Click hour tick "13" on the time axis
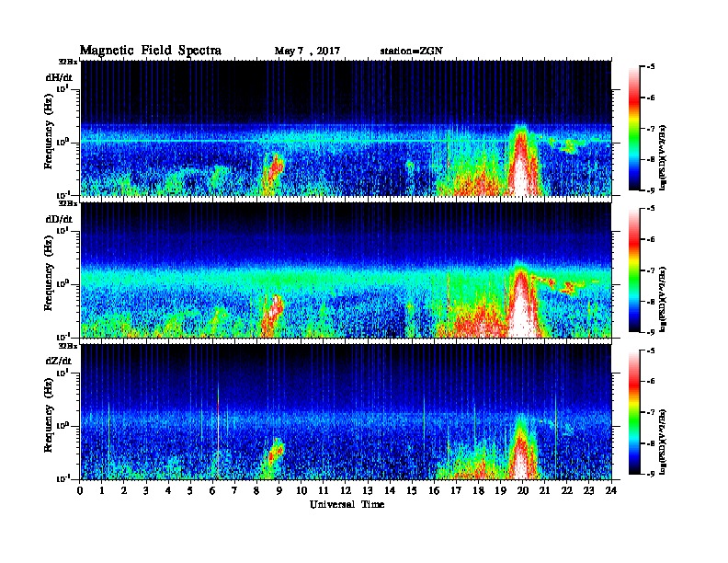Screen dimensions: 728x563 click(x=368, y=491)
